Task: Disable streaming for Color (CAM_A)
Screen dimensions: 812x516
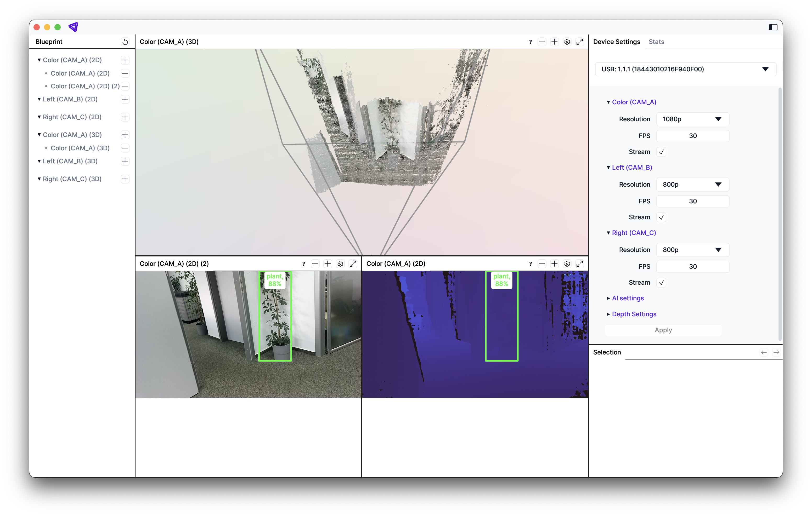Action: coord(661,152)
